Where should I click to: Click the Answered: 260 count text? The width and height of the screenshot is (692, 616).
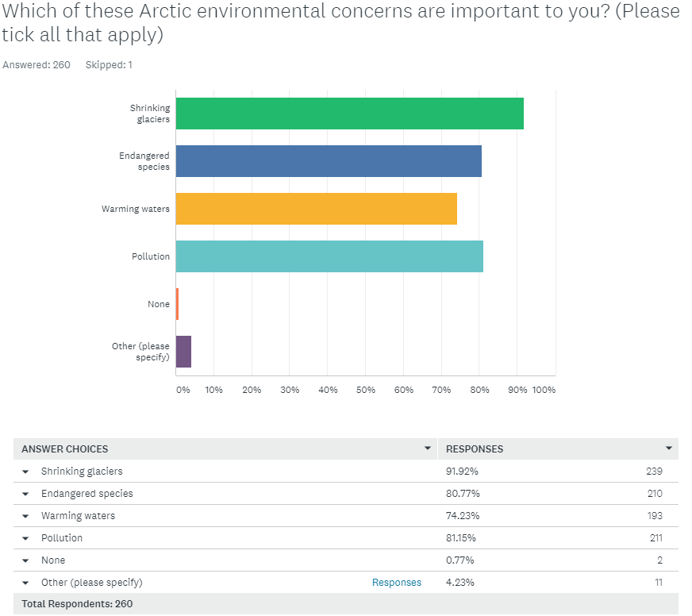pyautogui.click(x=37, y=65)
